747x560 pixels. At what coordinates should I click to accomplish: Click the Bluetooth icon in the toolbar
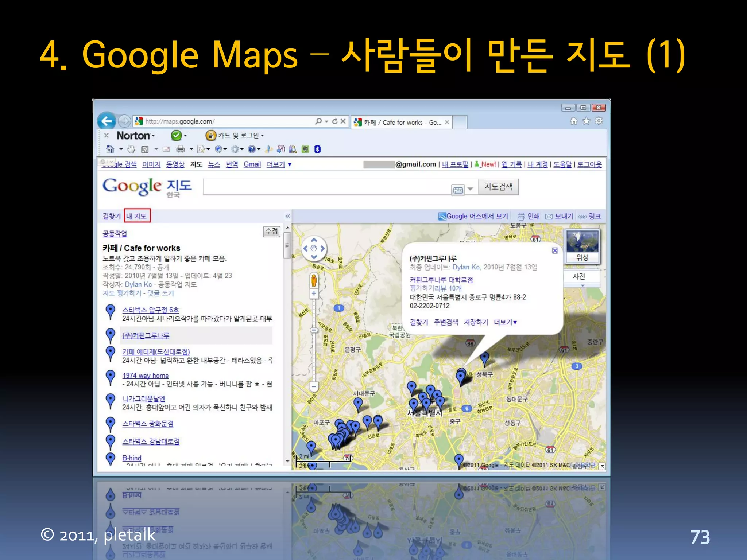317,149
